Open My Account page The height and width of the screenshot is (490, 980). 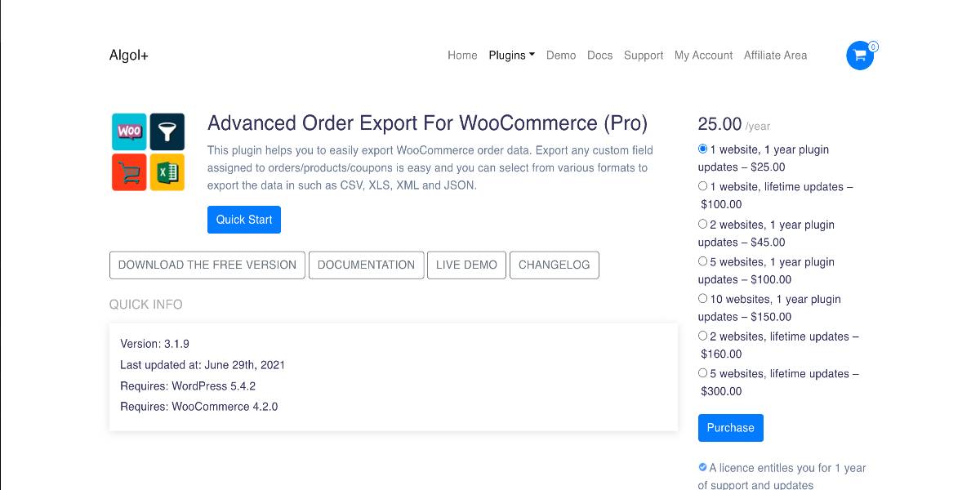tap(704, 56)
